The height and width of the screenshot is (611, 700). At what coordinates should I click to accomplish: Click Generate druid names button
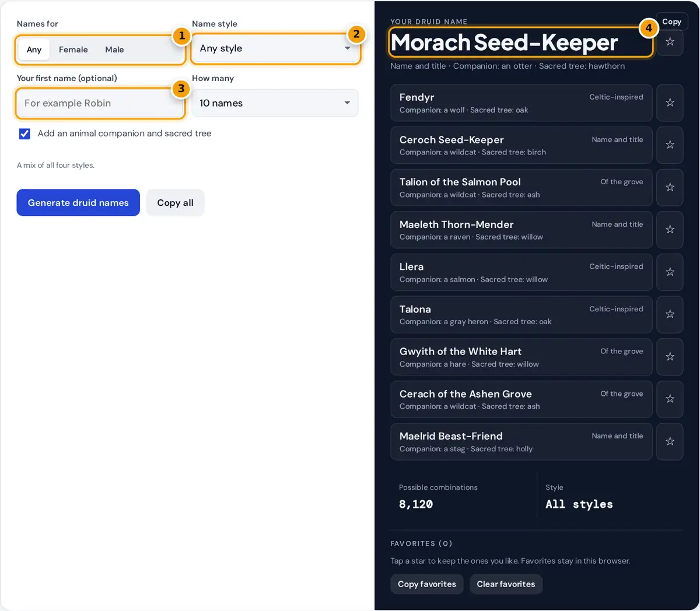point(78,203)
